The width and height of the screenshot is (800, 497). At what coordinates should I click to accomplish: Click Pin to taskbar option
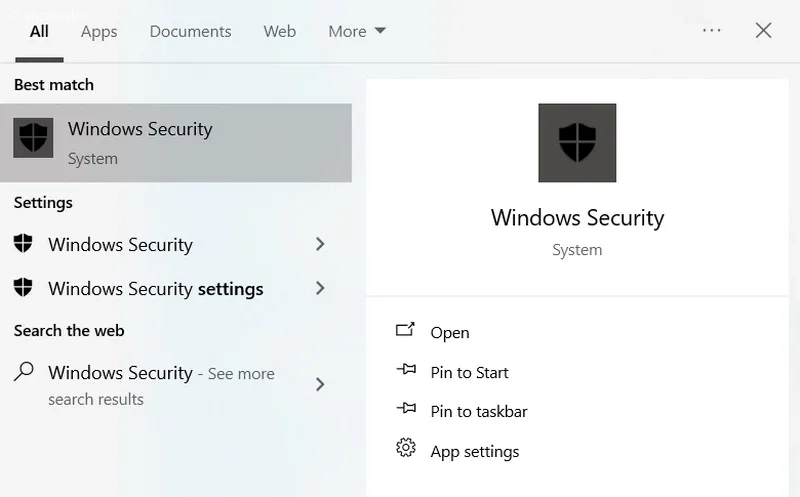tap(478, 411)
